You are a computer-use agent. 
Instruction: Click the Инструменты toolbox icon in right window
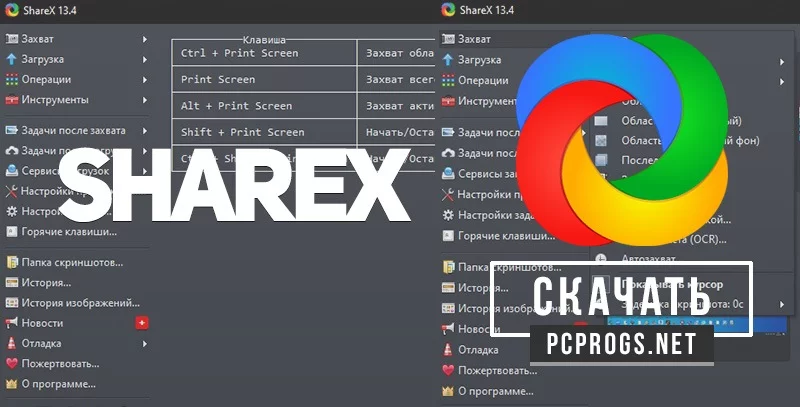[448, 101]
